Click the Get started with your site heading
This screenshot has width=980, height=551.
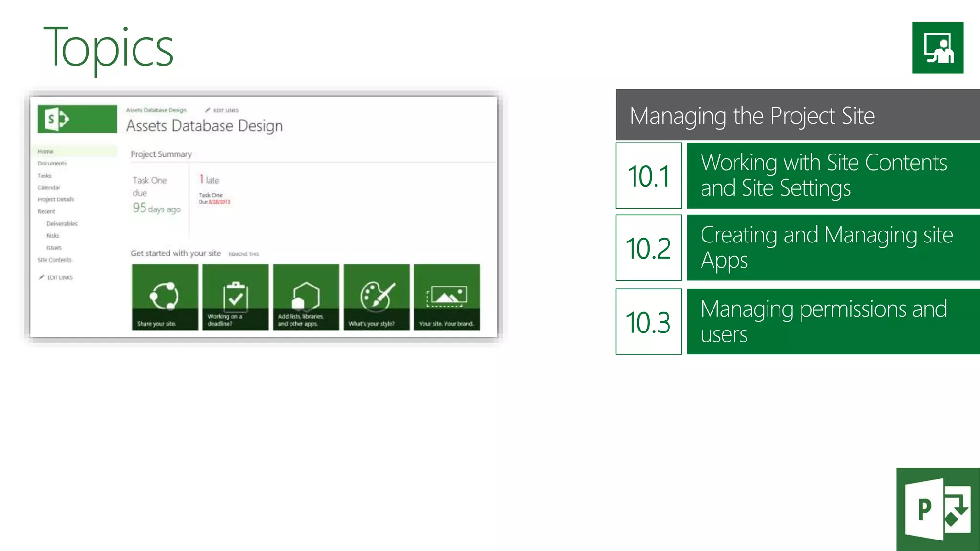[x=176, y=253]
